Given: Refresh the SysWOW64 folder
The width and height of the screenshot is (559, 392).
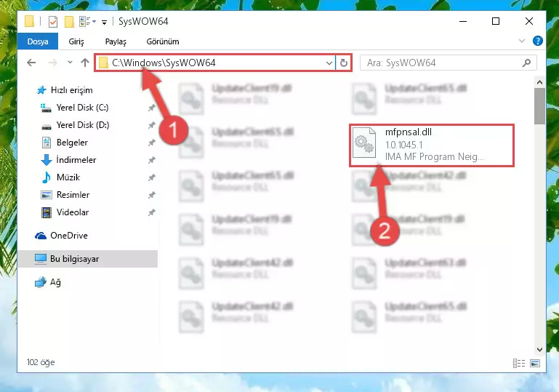Looking at the screenshot, I should point(344,63).
